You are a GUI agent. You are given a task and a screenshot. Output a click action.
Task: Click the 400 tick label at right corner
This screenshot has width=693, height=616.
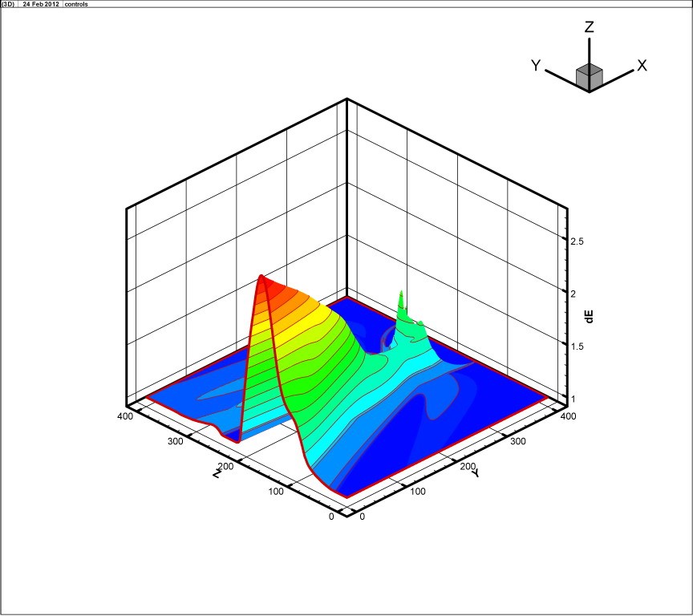pos(568,417)
